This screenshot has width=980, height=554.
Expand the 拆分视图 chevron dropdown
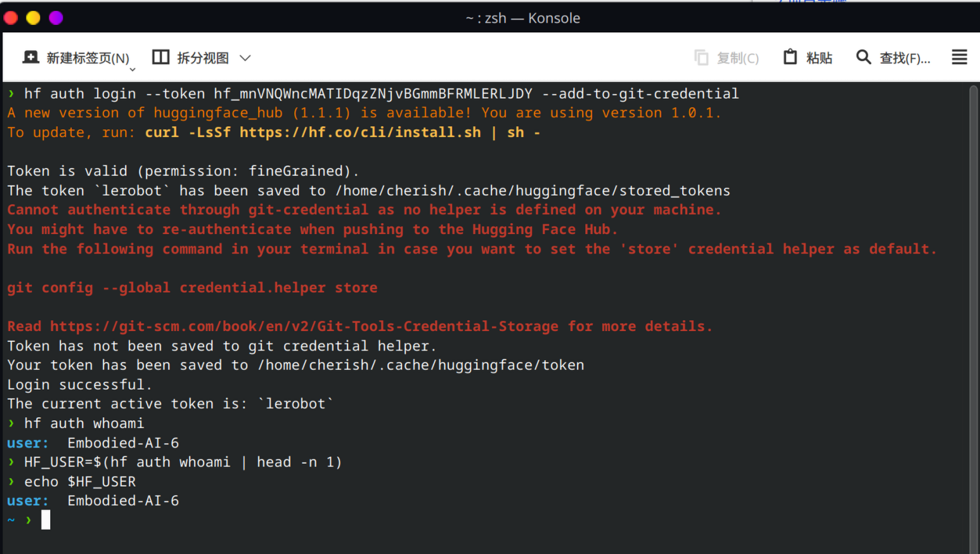245,58
